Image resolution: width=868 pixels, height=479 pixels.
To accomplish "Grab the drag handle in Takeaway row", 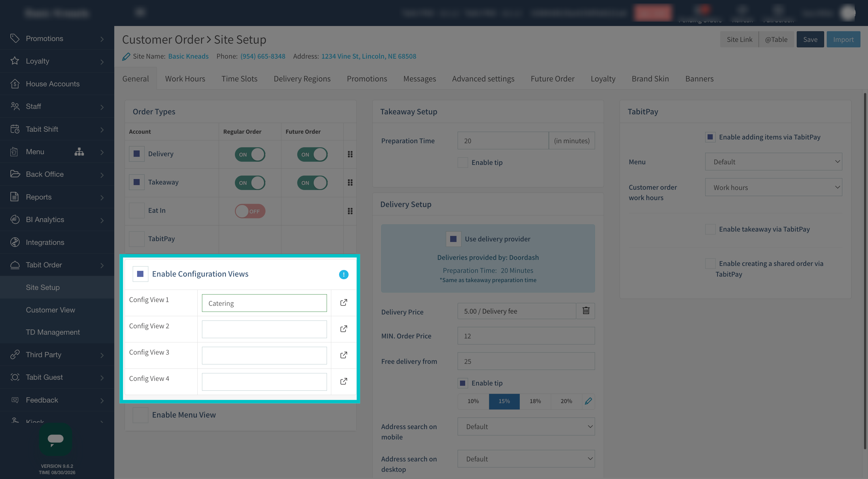I will pos(350,182).
